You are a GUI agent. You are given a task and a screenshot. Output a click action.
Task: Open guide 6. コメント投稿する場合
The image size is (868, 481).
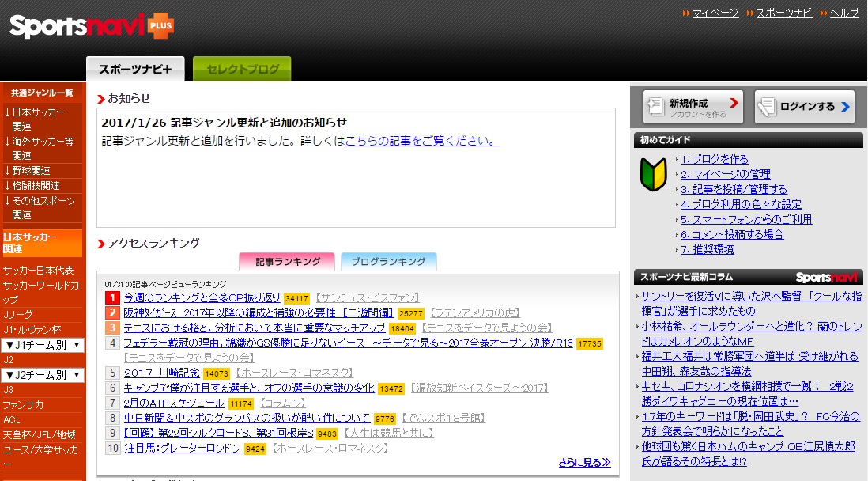(x=732, y=234)
